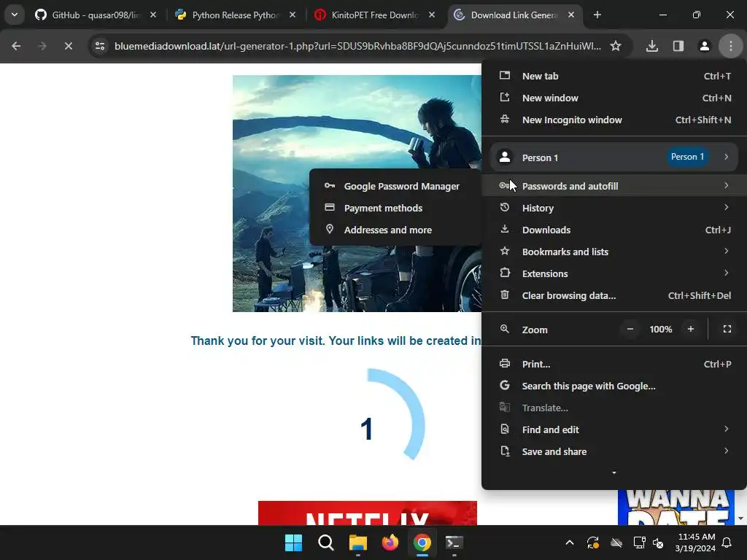Screen dimensions: 747x560
Task: Click the three-dot Chrome menu button
Action: (x=730, y=46)
